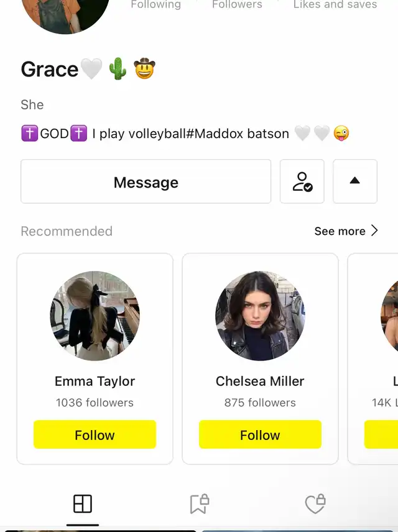Collapse recommendations with the up-arrow button
Image resolution: width=398 pixels, height=532 pixels.
coord(355,181)
